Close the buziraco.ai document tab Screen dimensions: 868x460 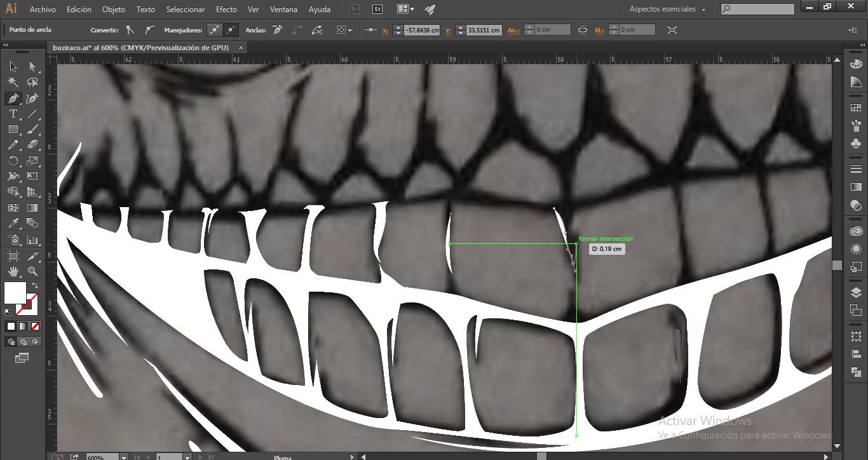point(240,47)
